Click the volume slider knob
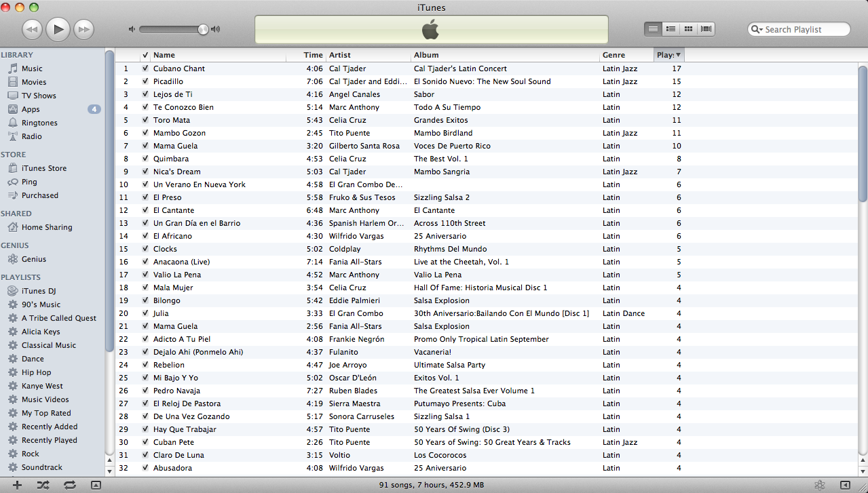 coord(203,29)
